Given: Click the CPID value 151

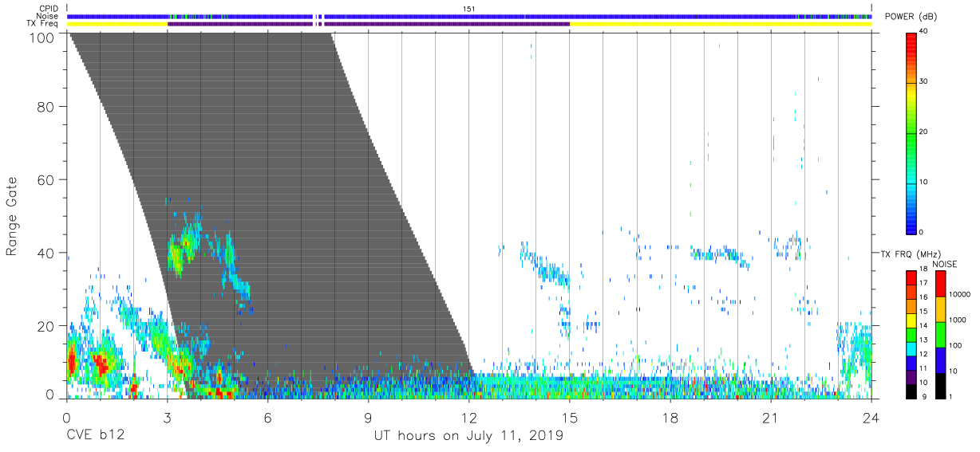Looking at the screenshot, I should [x=469, y=9].
